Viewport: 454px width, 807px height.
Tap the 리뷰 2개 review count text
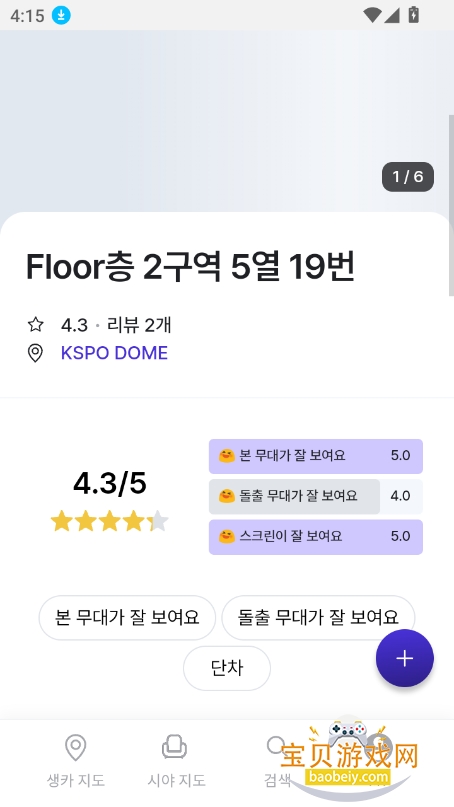pyautogui.click(x=139, y=325)
